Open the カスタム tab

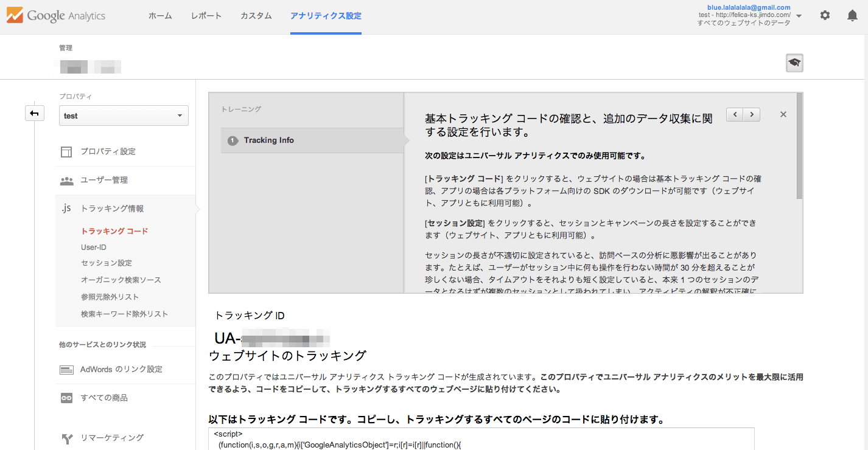tap(256, 16)
